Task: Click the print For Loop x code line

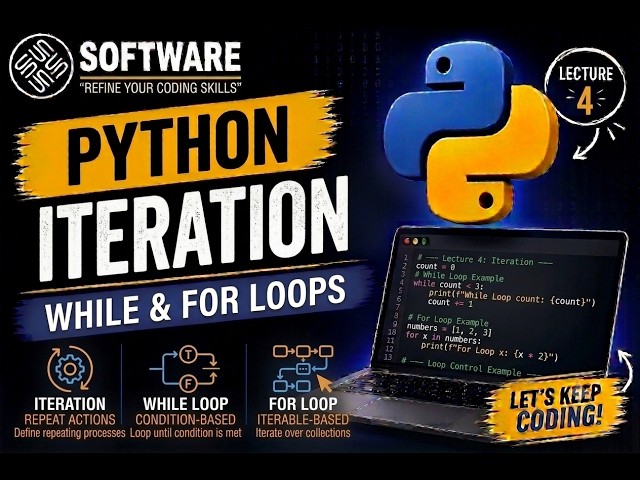Action: click(x=489, y=351)
